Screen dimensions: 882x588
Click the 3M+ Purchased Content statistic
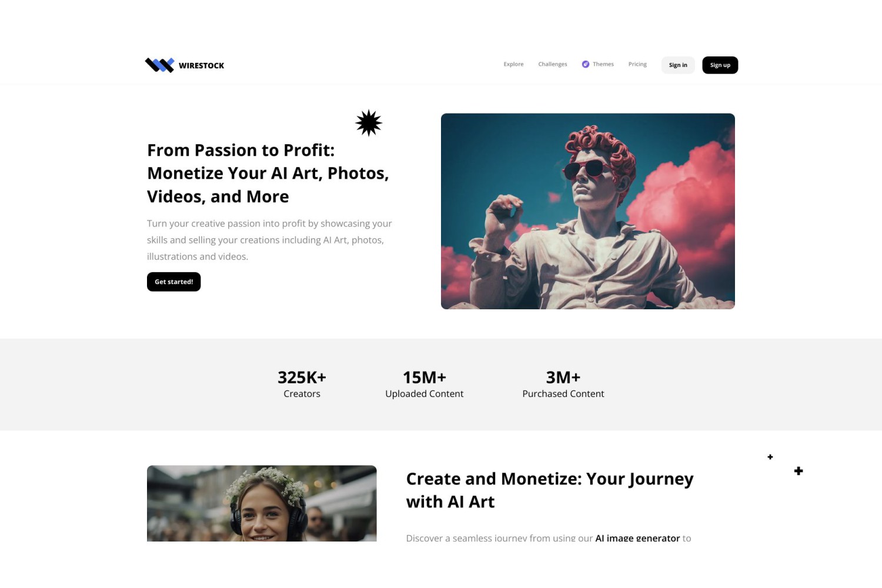click(563, 385)
